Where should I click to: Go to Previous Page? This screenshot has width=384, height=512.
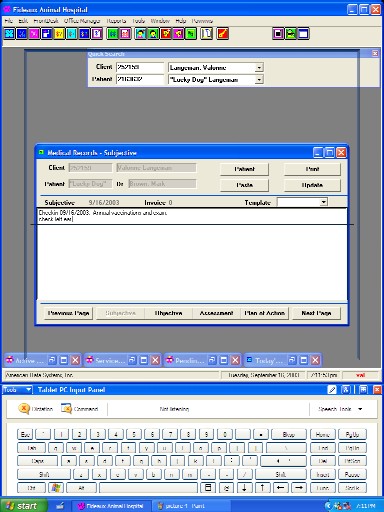click(x=68, y=313)
